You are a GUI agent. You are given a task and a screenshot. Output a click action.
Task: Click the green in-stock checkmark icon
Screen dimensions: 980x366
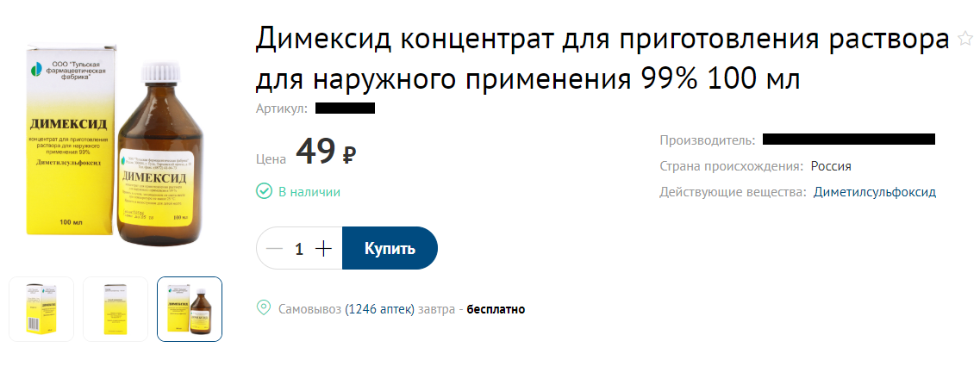tap(264, 191)
